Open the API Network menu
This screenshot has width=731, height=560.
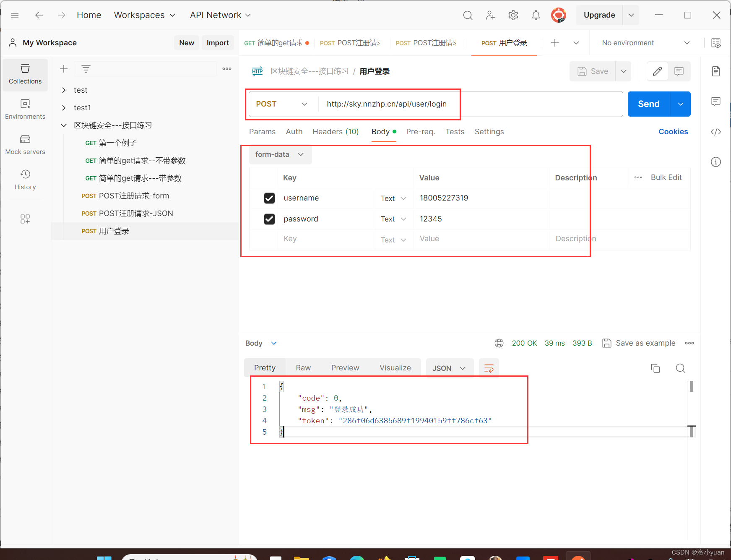point(220,15)
